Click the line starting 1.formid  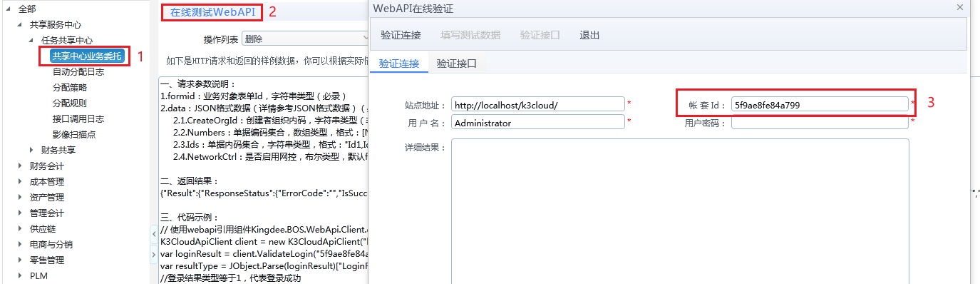click(253, 96)
